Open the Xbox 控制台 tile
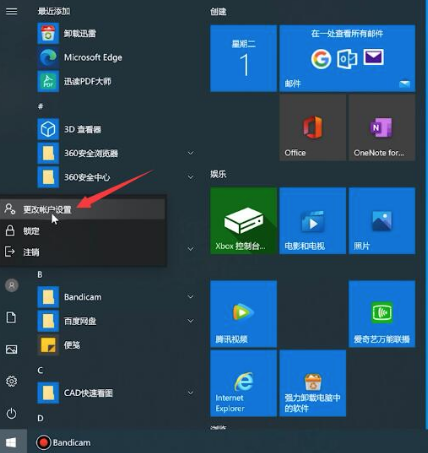Viewport: 428px width, 453px height. click(x=243, y=221)
